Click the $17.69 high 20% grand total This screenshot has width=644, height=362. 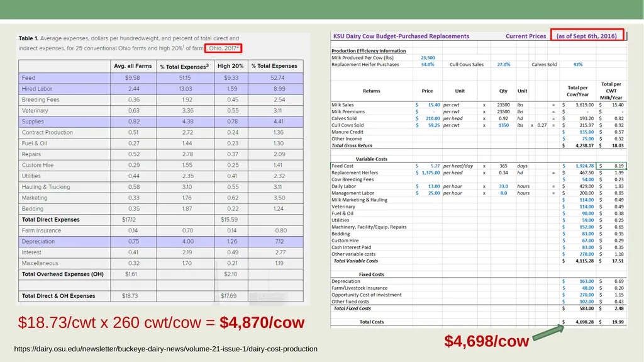click(x=229, y=296)
